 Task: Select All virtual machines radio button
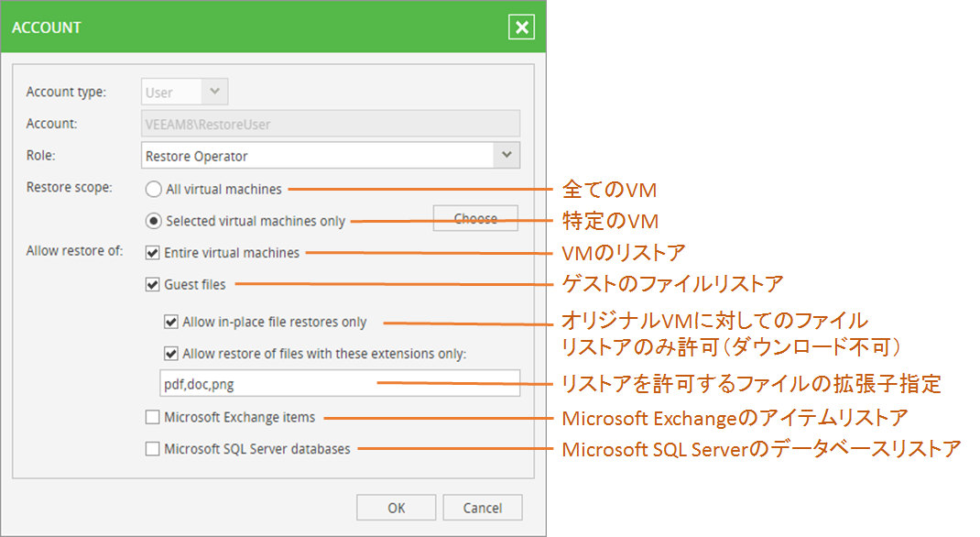click(x=153, y=189)
